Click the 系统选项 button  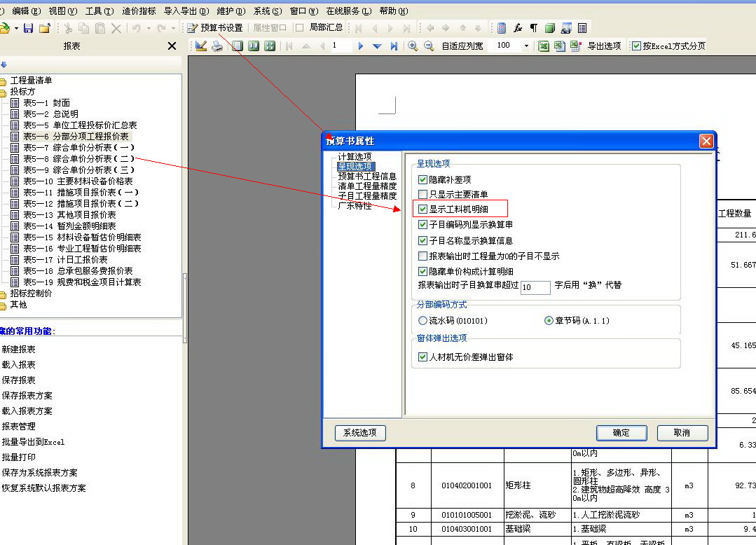(360, 433)
